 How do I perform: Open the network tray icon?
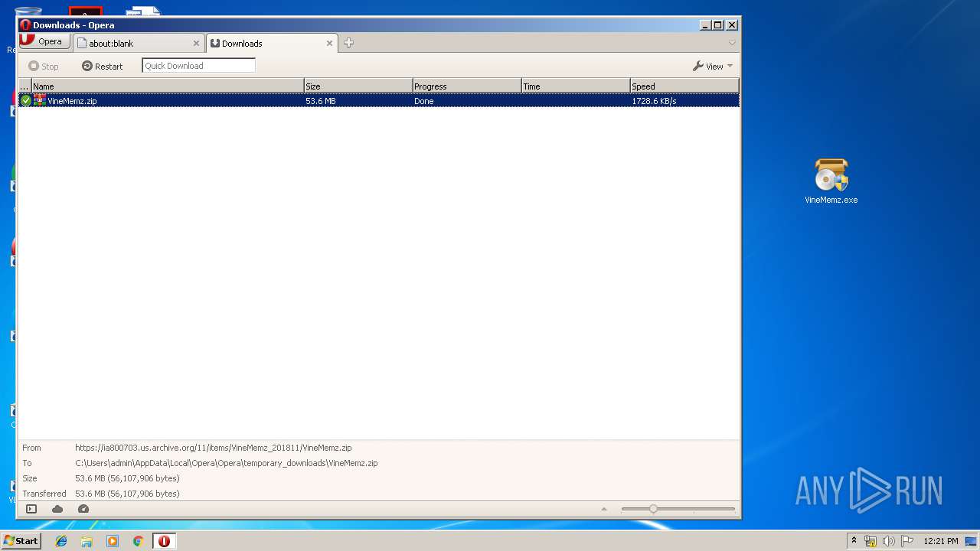871,541
